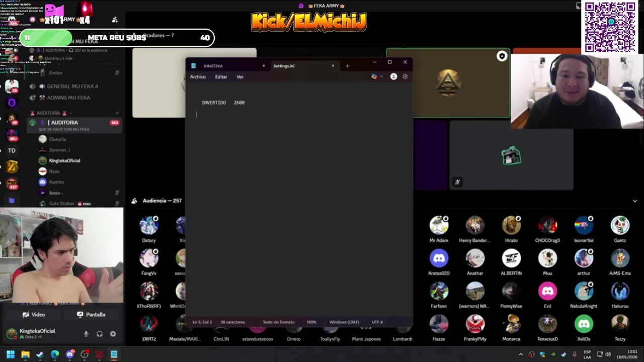Image resolution: width=644 pixels, height=362 pixels.
Task: Click the Pantalla screen share button
Action: click(x=91, y=315)
